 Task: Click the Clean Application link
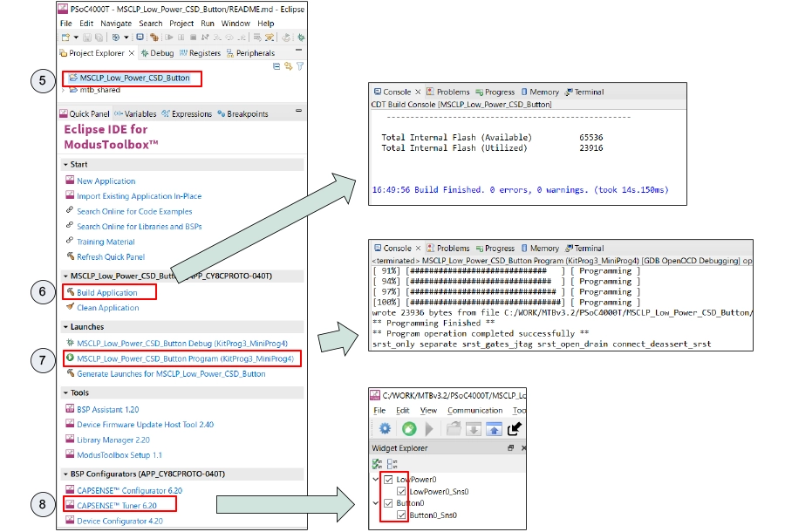point(107,308)
